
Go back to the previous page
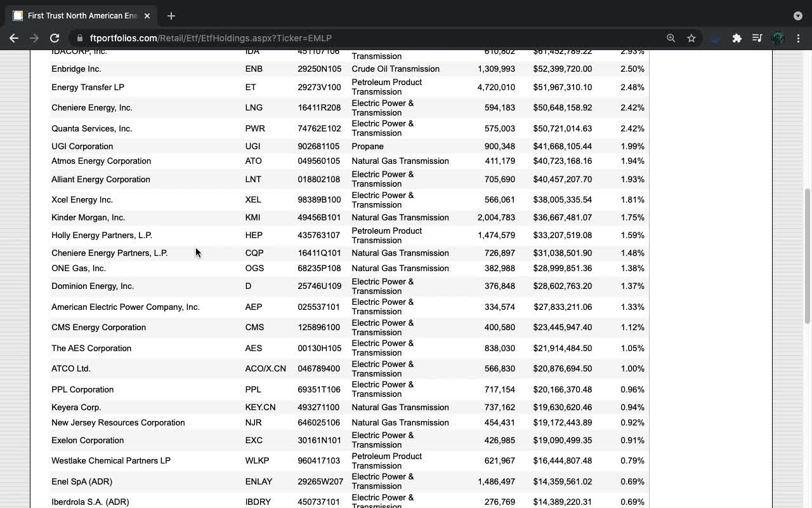[14, 38]
